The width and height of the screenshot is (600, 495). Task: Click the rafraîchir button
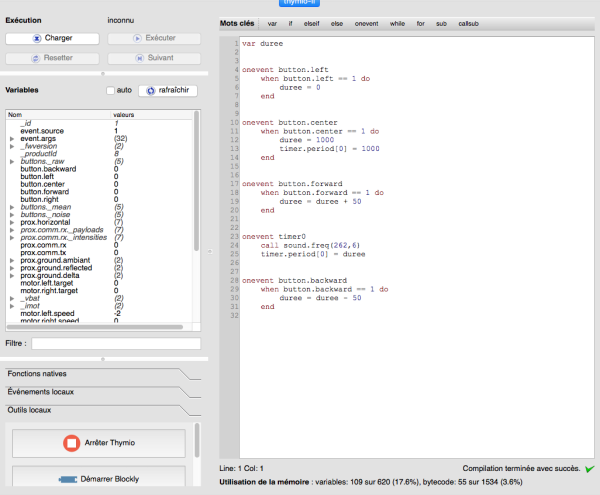tap(168, 91)
